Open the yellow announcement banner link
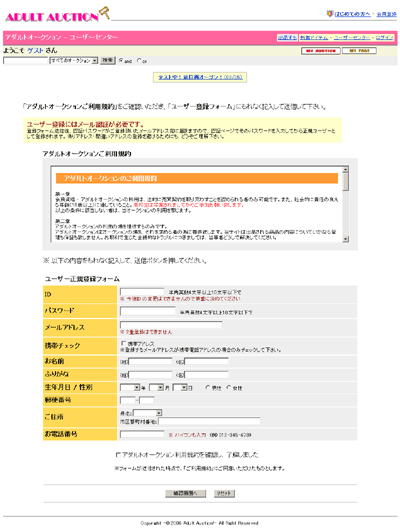Image resolution: width=400 pixels, height=528 pixels. 200,77
